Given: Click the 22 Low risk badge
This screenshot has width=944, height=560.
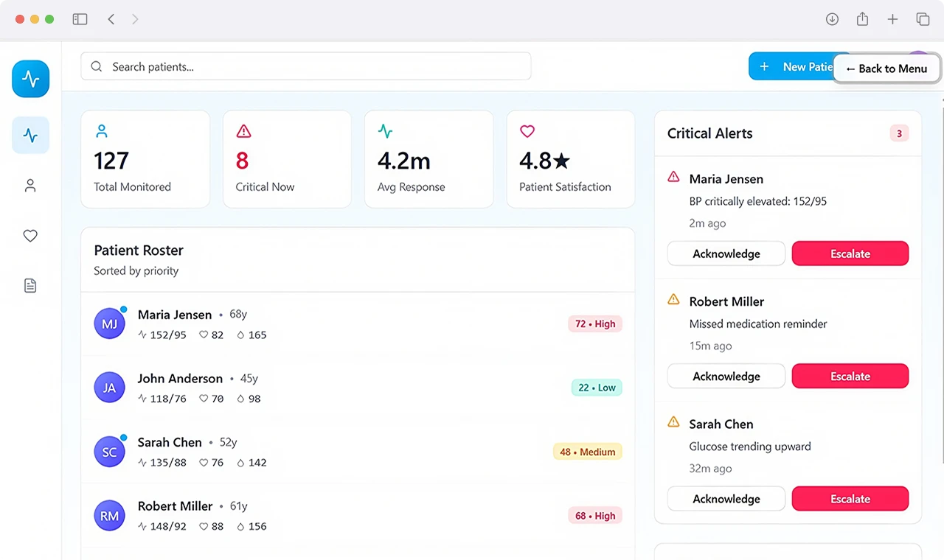Looking at the screenshot, I should tap(597, 388).
